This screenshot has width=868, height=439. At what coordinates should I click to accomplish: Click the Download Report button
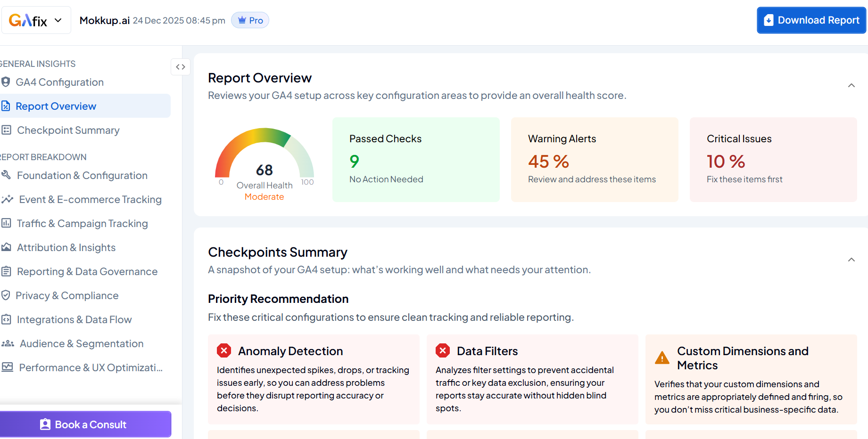(811, 20)
